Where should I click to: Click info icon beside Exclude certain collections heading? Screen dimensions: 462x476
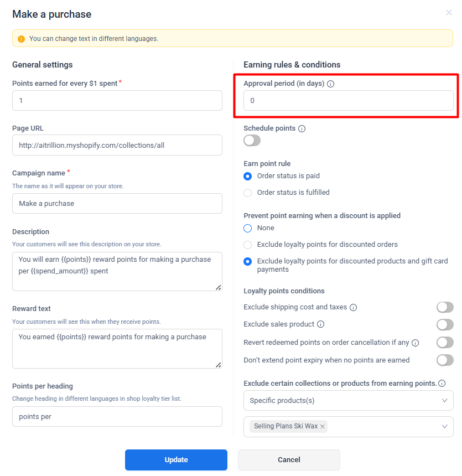[x=442, y=383]
